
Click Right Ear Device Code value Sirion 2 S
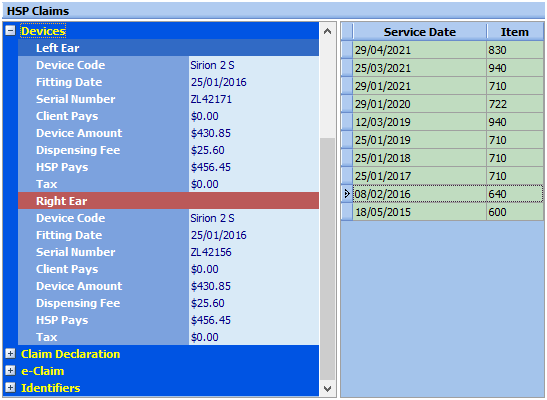pos(212,218)
